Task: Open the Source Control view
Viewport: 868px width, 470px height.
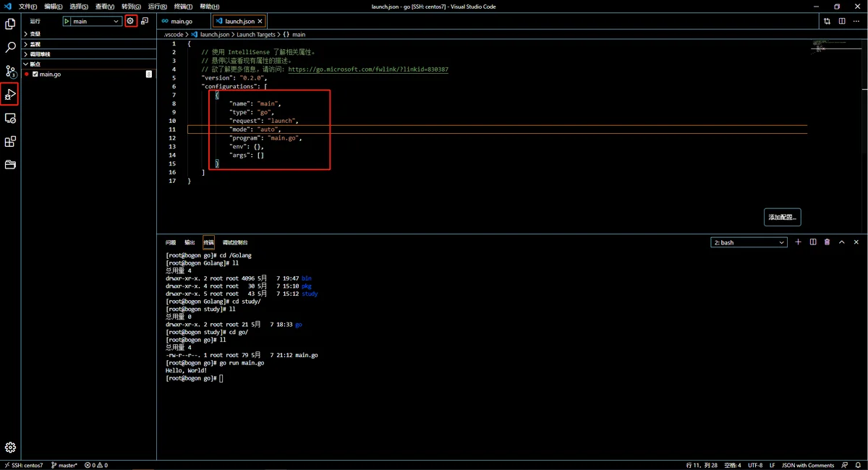Action: (10, 71)
